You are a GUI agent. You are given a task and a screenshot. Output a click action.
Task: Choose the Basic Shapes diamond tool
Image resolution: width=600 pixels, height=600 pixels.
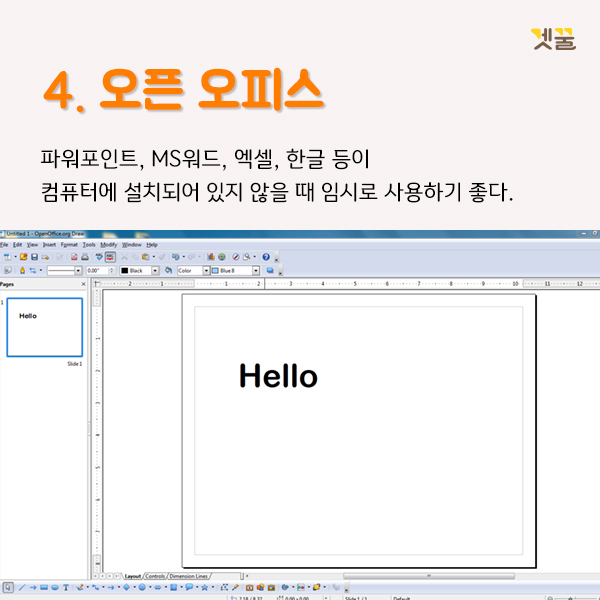pyautogui.click(x=126, y=587)
